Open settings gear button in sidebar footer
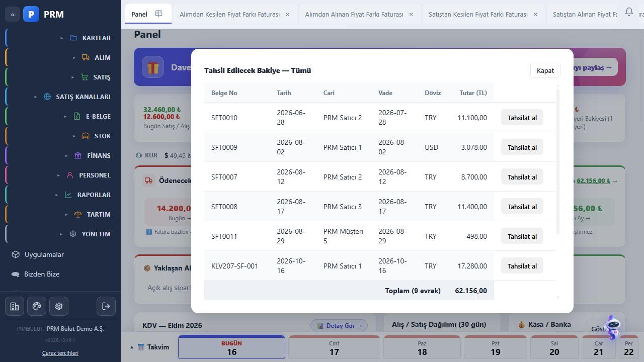 tap(59, 306)
